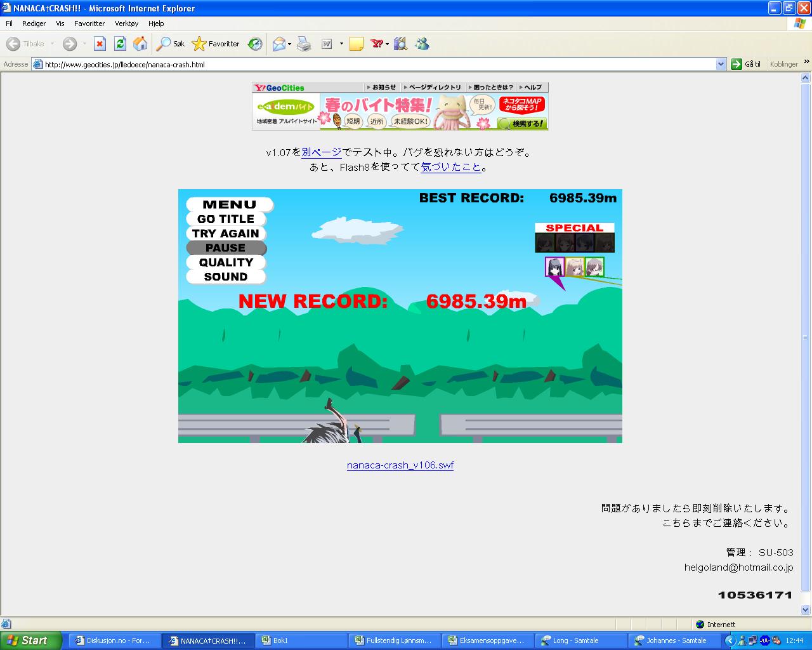Open the Favoritter menu in the menu bar

click(89, 23)
